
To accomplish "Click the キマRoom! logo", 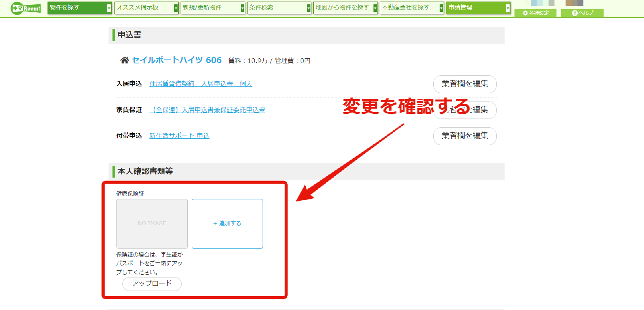I will (x=26, y=8).
